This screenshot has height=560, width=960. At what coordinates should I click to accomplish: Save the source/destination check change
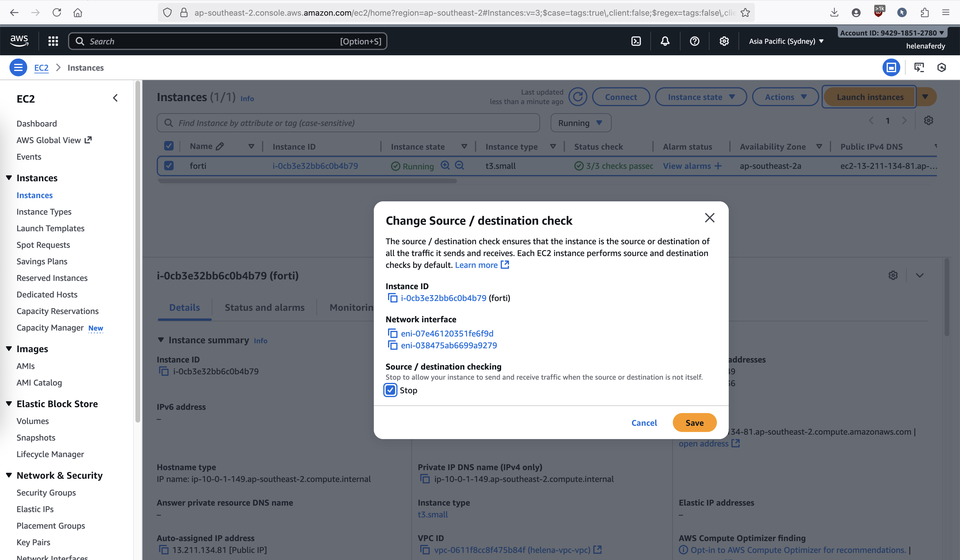pos(694,423)
